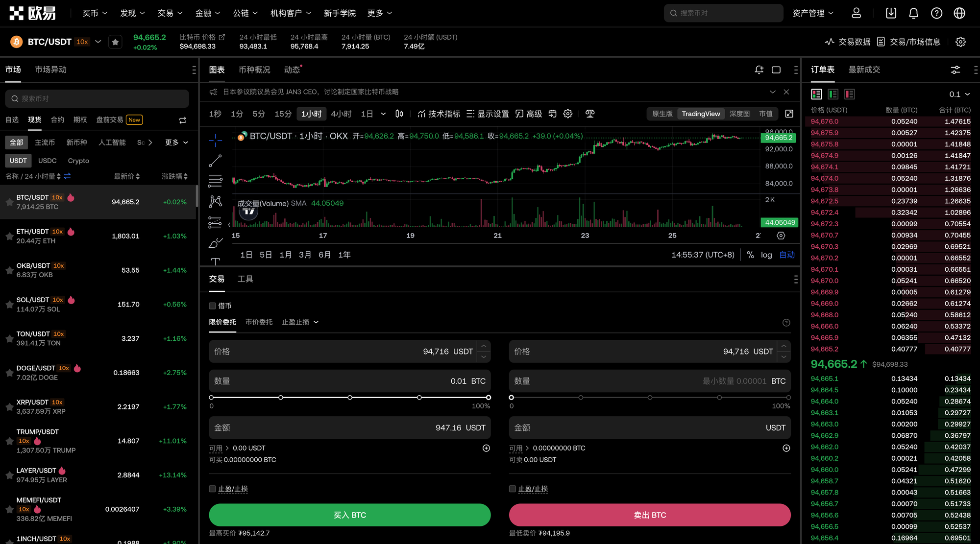The height and width of the screenshot is (544, 980).
Task: Switch to the 最新成交 tab
Action: pyautogui.click(x=864, y=70)
